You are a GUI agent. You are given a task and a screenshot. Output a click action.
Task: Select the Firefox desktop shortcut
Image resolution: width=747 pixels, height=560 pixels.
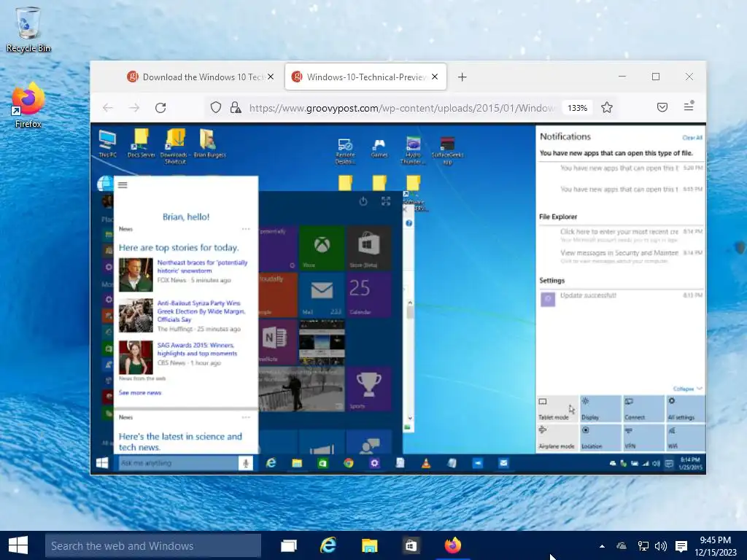[28, 105]
